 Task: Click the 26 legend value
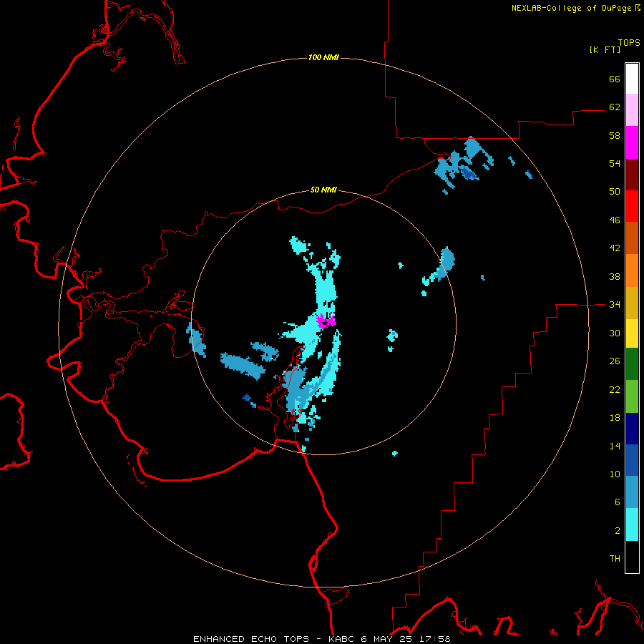[x=615, y=361]
